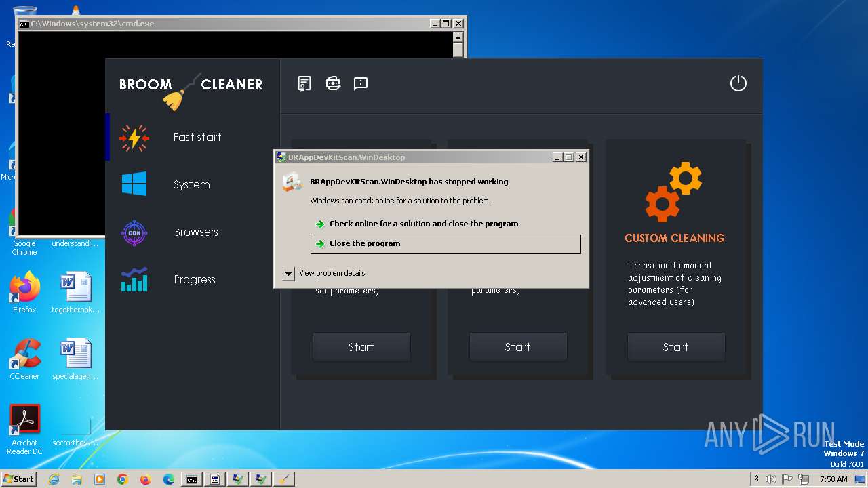
Task: Click the Custom Cleaning gears icon
Action: click(673, 192)
